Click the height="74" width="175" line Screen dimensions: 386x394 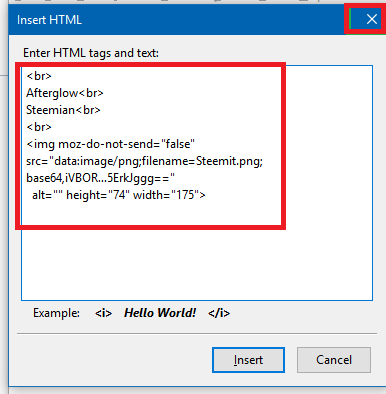(119, 195)
